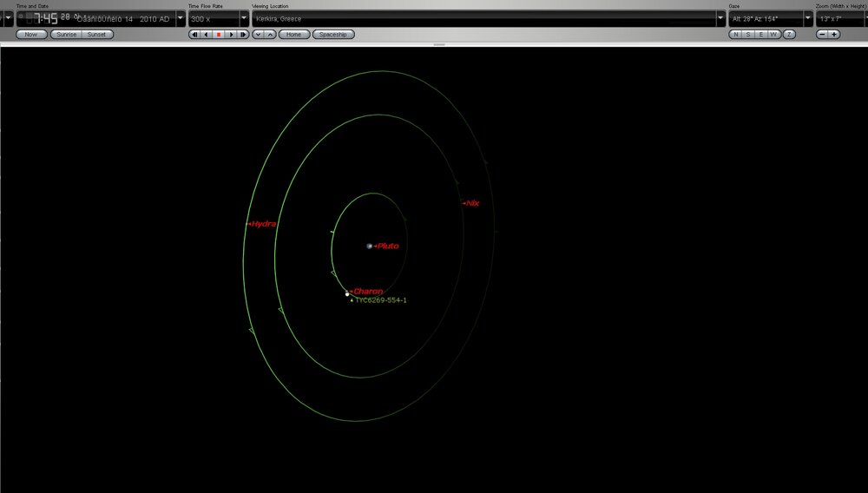Expand the Time Flow Rate dropdown
This screenshot has width=868, height=493.
244,18
